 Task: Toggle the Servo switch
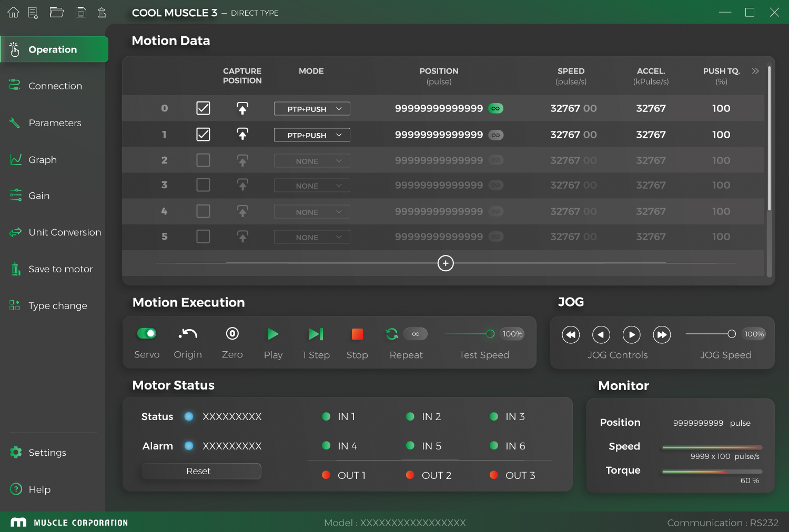click(x=147, y=333)
